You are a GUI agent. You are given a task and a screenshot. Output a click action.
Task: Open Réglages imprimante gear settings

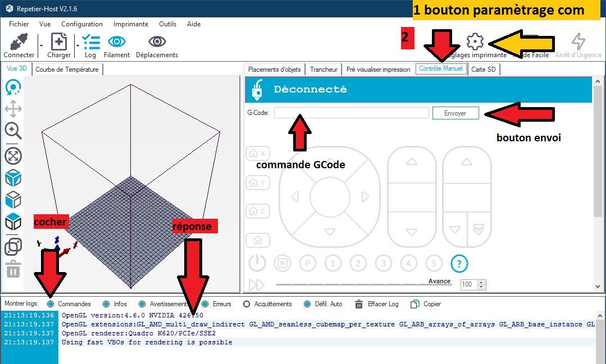click(475, 42)
